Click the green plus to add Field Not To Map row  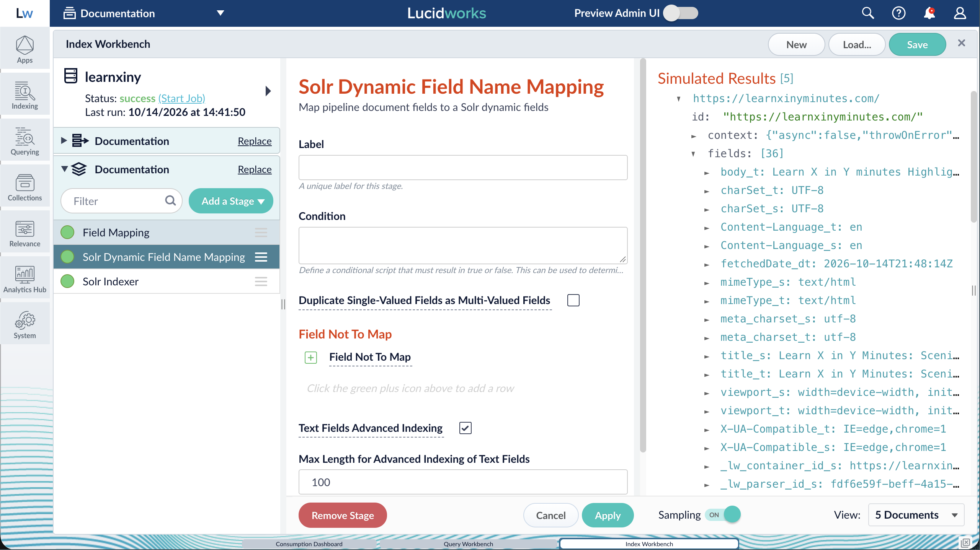click(x=310, y=358)
